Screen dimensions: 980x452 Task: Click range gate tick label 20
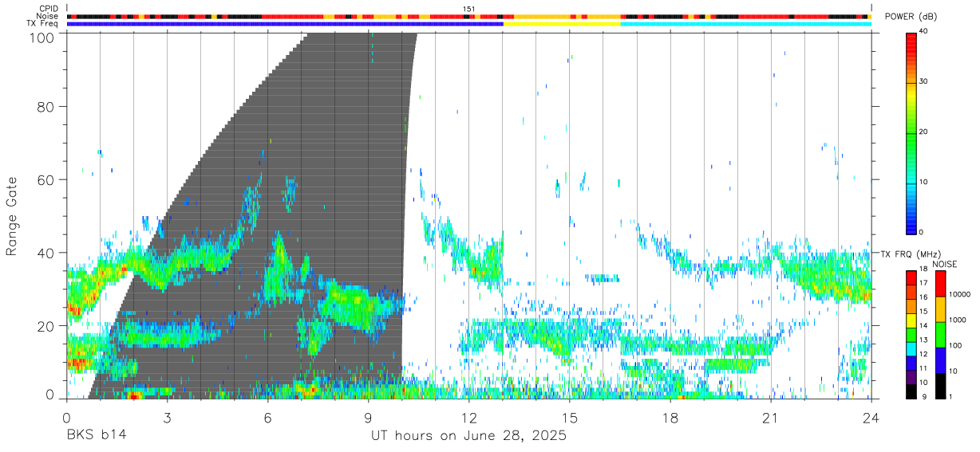tap(47, 326)
